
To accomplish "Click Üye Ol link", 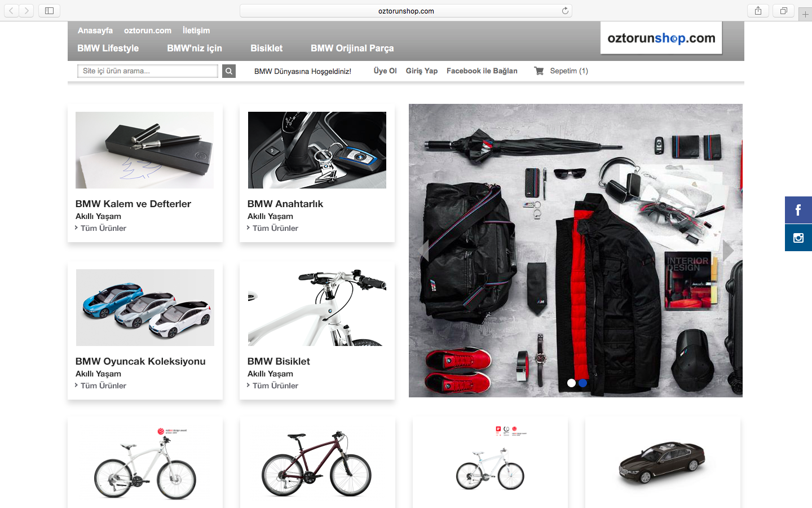I will [x=385, y=71].
